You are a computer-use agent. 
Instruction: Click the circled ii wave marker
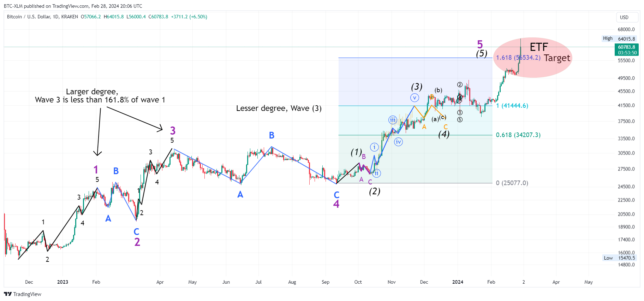[x=376, y=173]
